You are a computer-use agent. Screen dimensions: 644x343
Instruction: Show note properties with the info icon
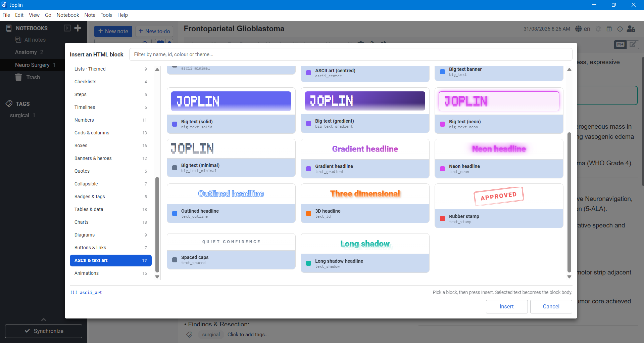pos(620,29)
